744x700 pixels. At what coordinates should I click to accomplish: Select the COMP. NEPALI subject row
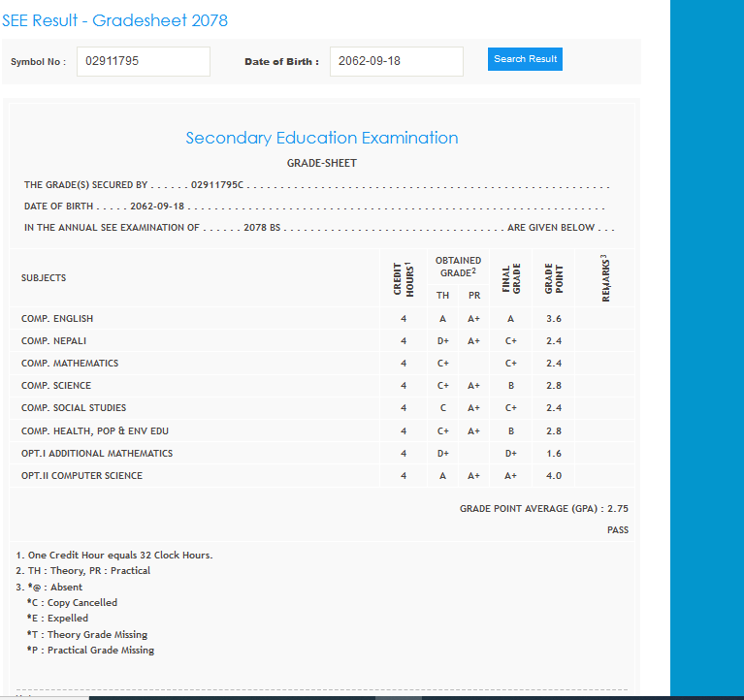point(54,341)
